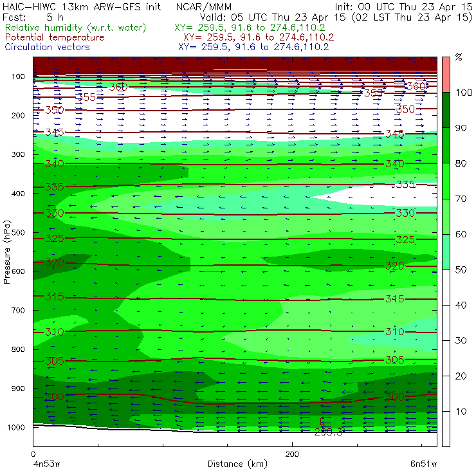Click the light green 60–70% color bar segment
This screenshot has height=476, width=476.
pyautogui.click(x=446, y=216)
